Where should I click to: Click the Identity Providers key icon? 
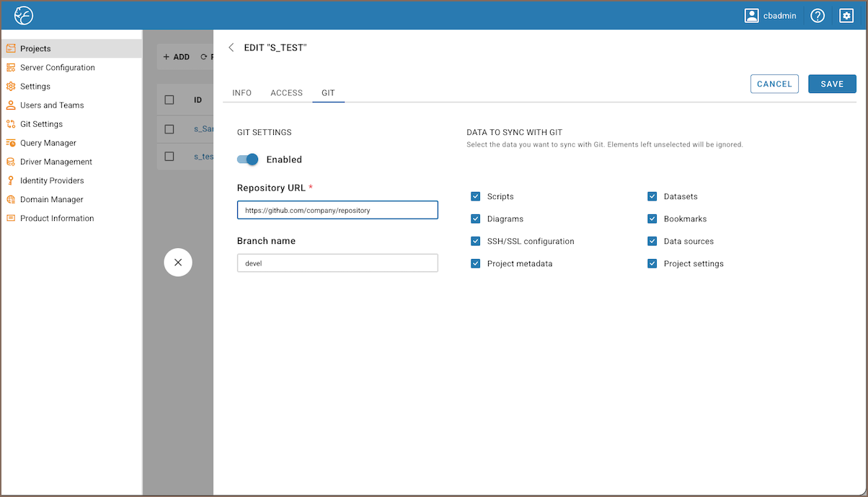click(11, 180)
